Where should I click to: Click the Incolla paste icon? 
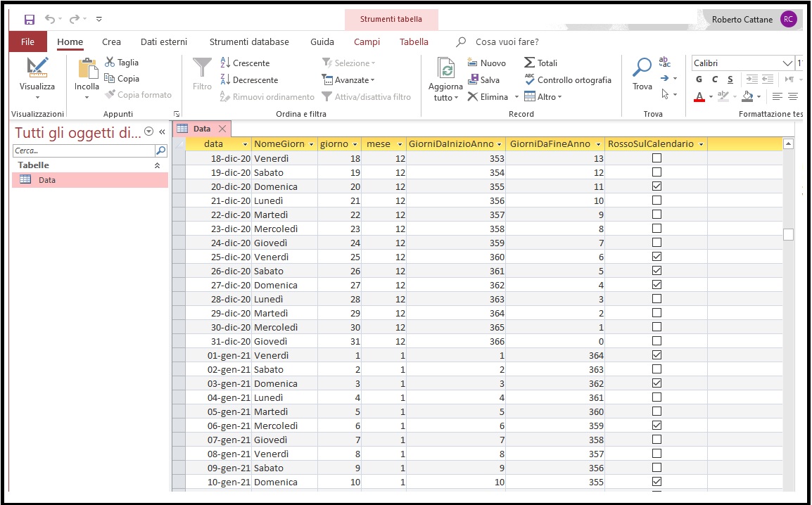[87, 70]
